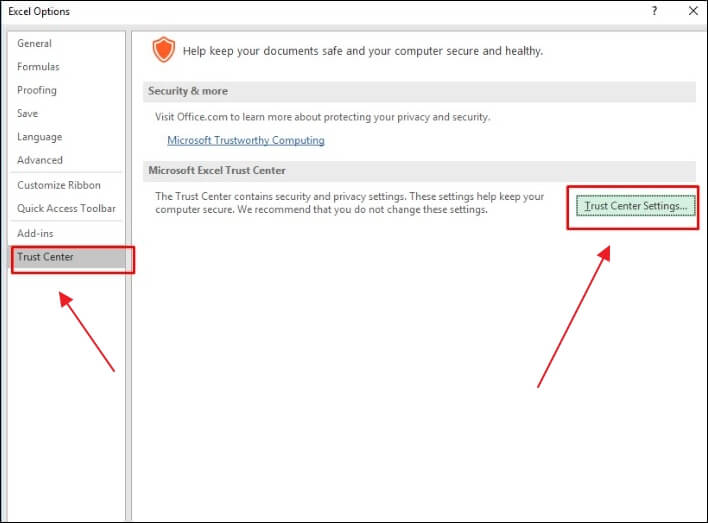Open the General options category
Viewport: 708px width, 523px height.
click(x=34, y=44)
